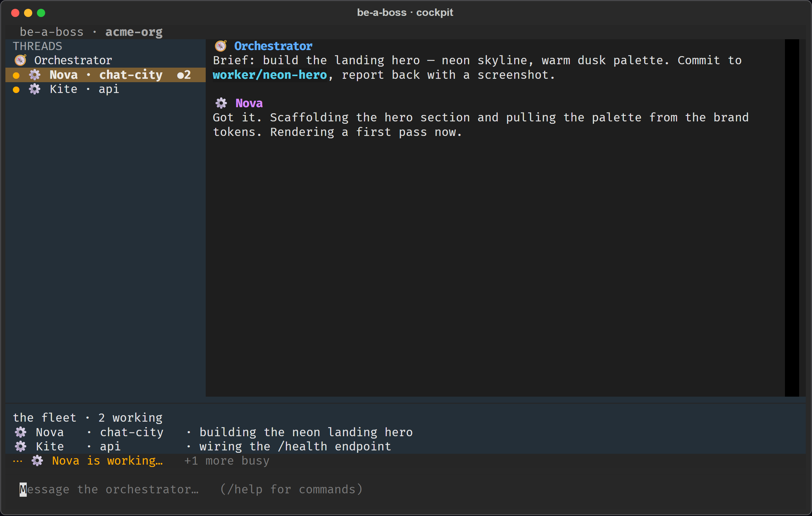The width and height of the screenshot is (812, 516).
Task: Click the gear icon in Nova fleet row
Action: pyautogui.click(x=21, y=432)
